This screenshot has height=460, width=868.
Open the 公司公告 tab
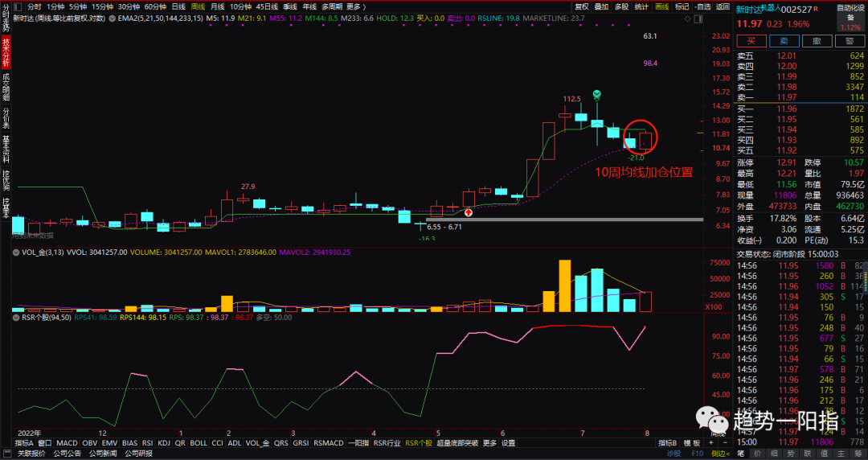(67, 454)
